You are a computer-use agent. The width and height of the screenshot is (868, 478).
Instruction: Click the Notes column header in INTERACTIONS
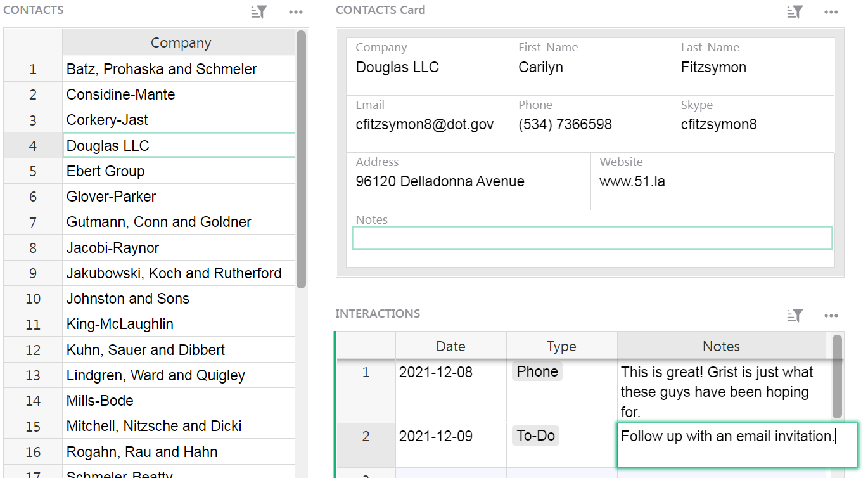(721, 346)
